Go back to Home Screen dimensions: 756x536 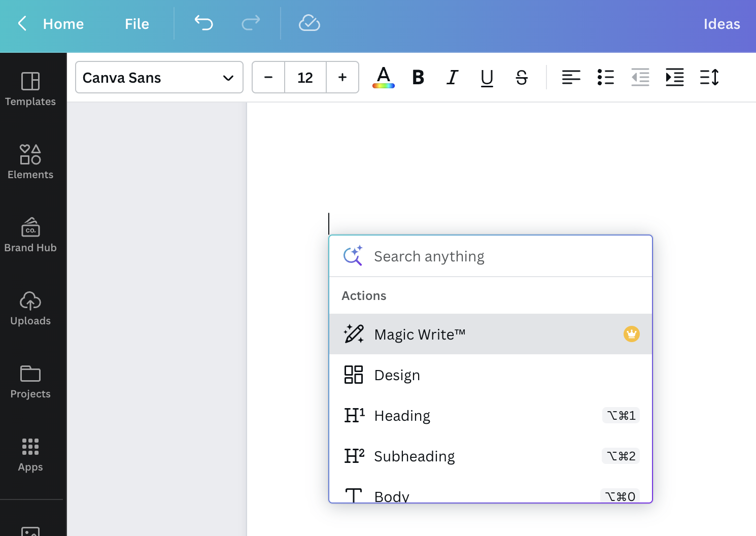click(63, 24)
